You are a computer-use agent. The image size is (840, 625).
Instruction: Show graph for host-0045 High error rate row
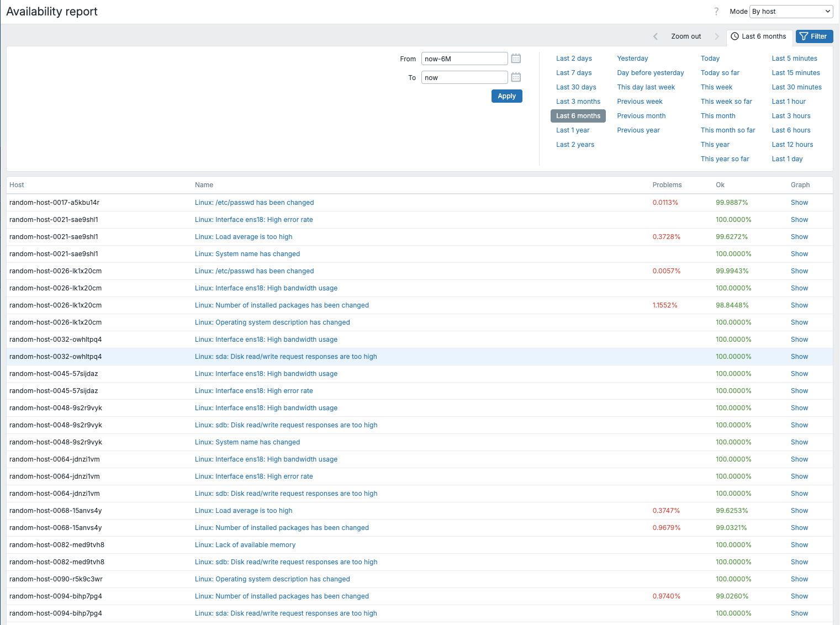click(x=799, y=391)
